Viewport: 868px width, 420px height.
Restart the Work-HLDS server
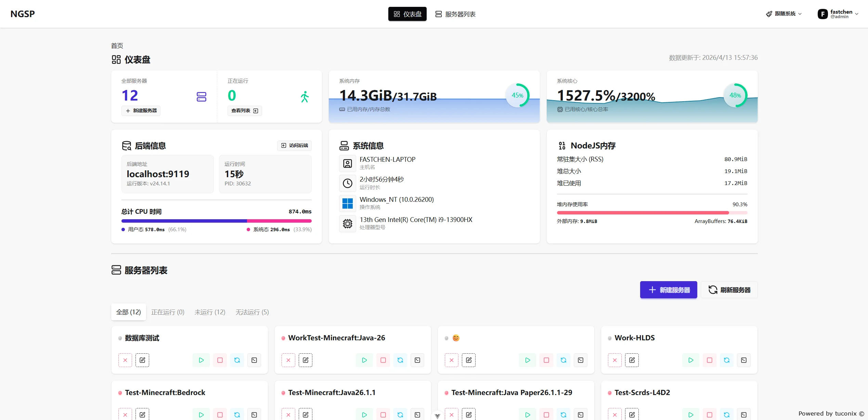726,360
